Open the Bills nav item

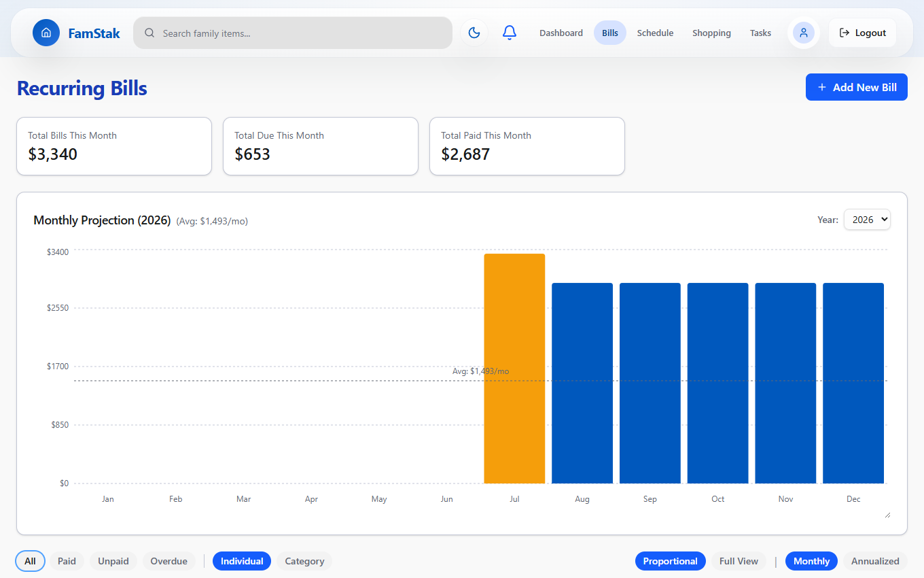point(610,33)
